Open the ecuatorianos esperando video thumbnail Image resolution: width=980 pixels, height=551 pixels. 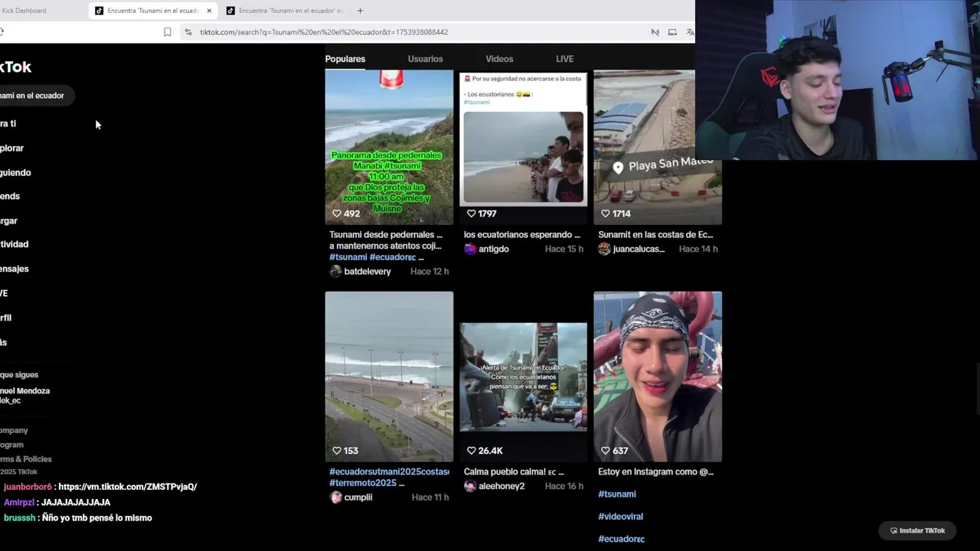(x=523, y=147)
